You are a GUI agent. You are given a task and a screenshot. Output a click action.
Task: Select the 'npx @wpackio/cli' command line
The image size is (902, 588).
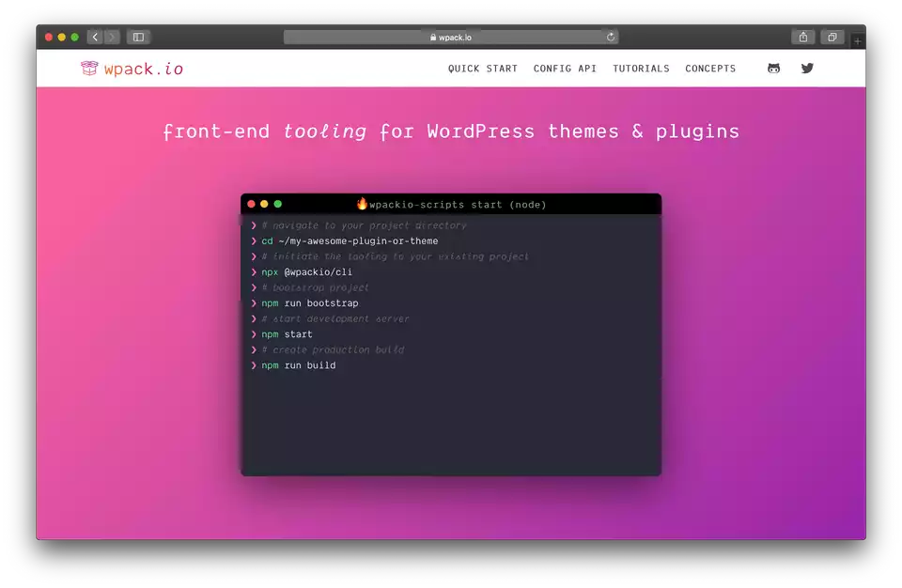point(306,272)
